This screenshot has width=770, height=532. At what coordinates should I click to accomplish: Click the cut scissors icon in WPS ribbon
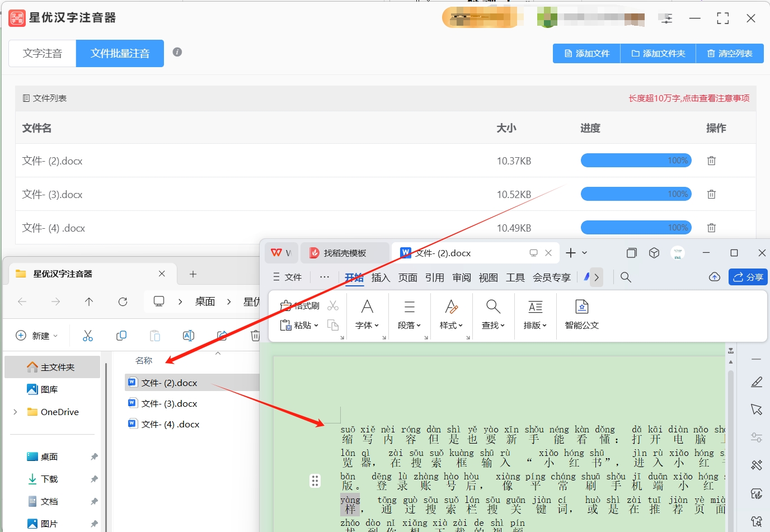(333, 305)
